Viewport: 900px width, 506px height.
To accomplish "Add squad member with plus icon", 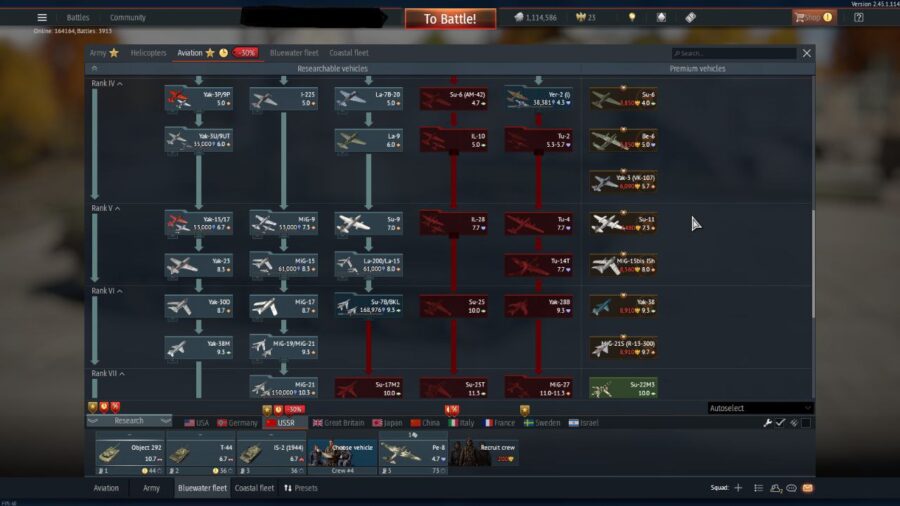I will click(738, 488).
